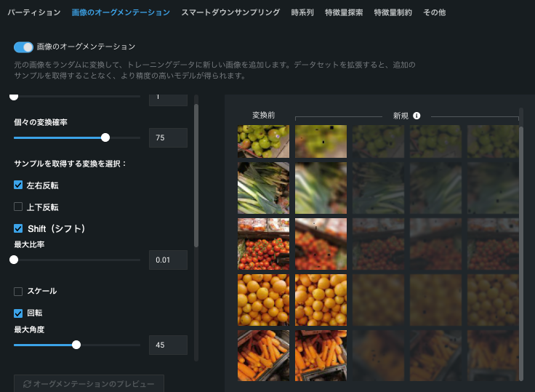Screen dimensions: 535x392
Task: Switch to the その他 tab
Action: pos(435,12)
